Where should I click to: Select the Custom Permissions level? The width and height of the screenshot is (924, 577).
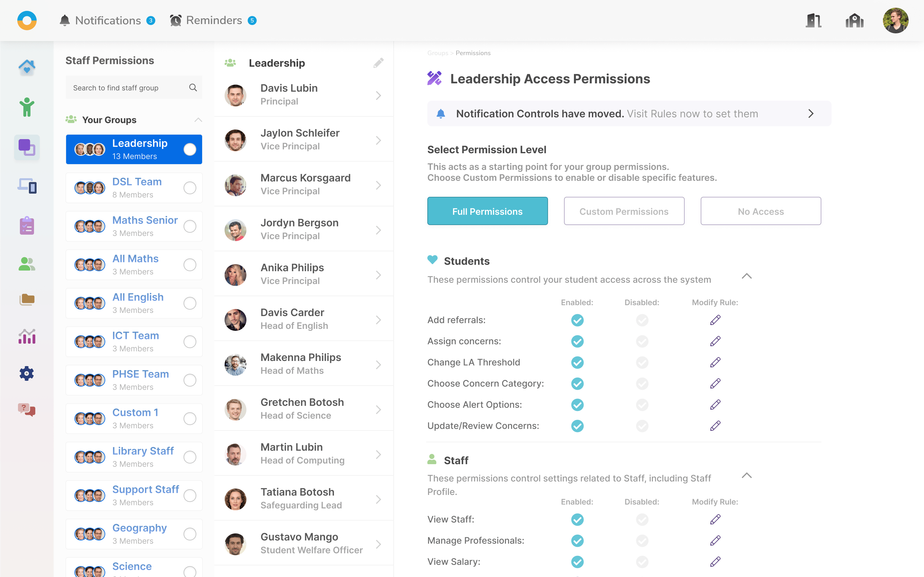[x=624, y=211]
